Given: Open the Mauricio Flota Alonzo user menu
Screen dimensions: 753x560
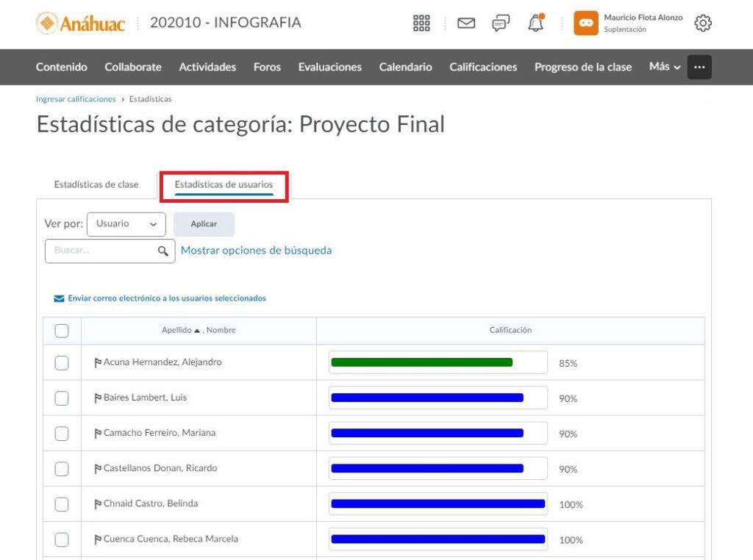Looking at the screenshot, I should click(629, 24).
